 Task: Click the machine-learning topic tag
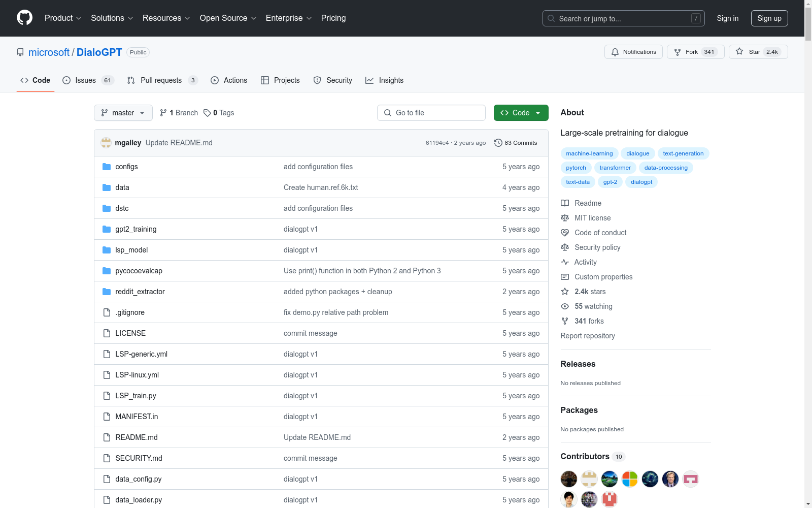pos(589,153)
